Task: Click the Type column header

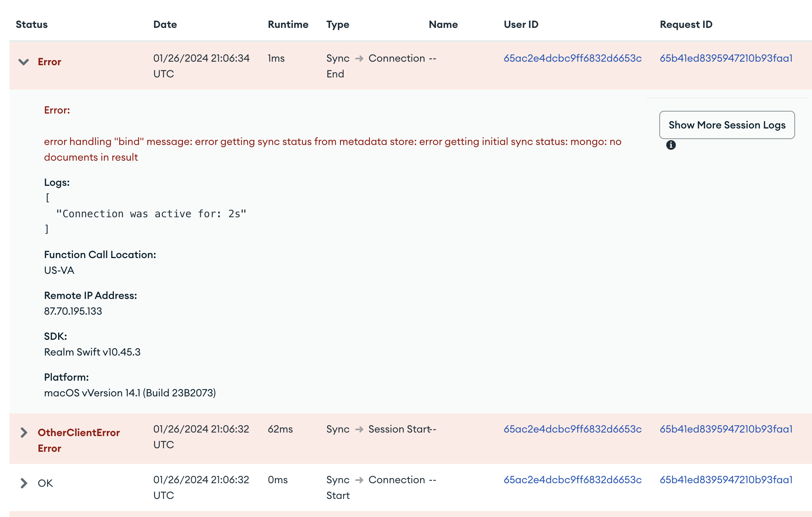Action: pos(338,24)
